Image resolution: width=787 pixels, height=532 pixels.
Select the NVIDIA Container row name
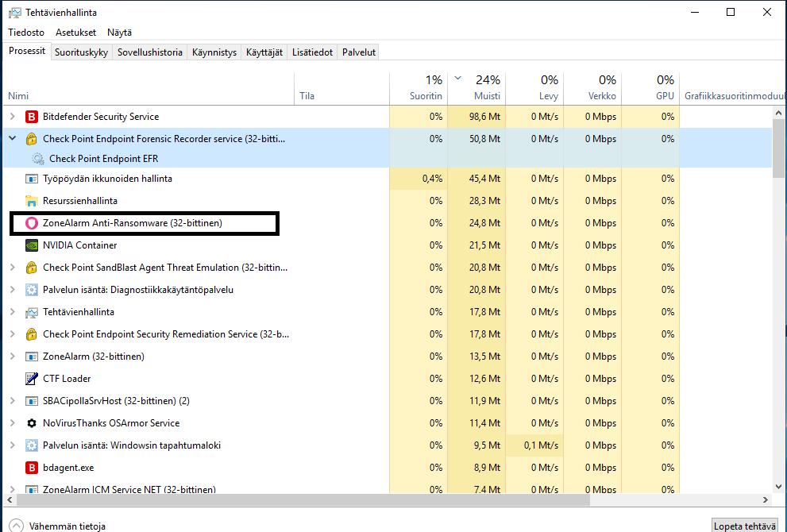[79, 245]
